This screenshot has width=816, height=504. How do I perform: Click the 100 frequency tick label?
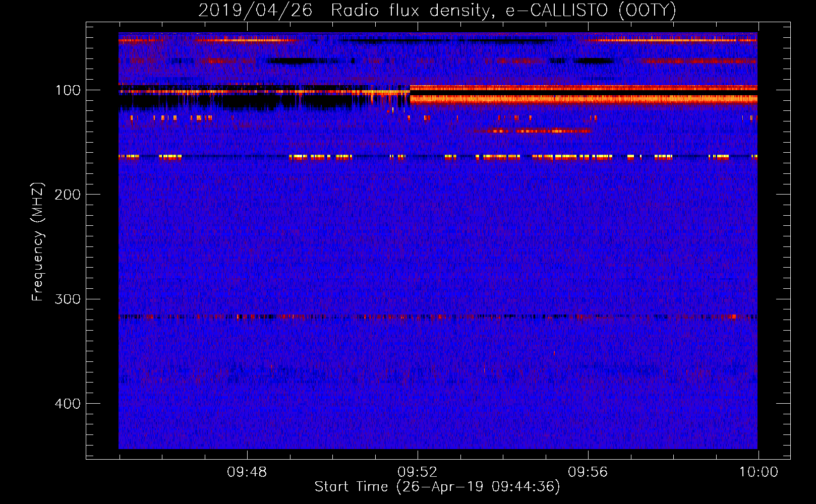coord(68,91)
